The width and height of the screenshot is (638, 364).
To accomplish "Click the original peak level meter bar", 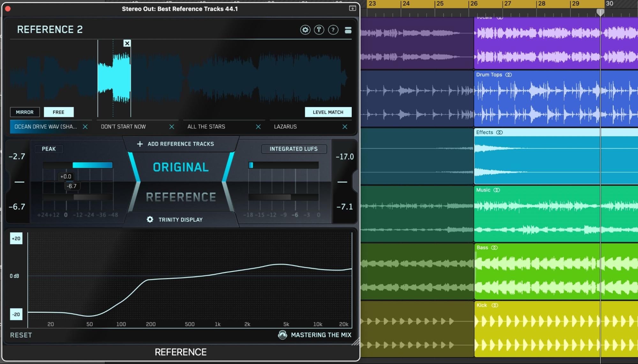I will point(78,165).
